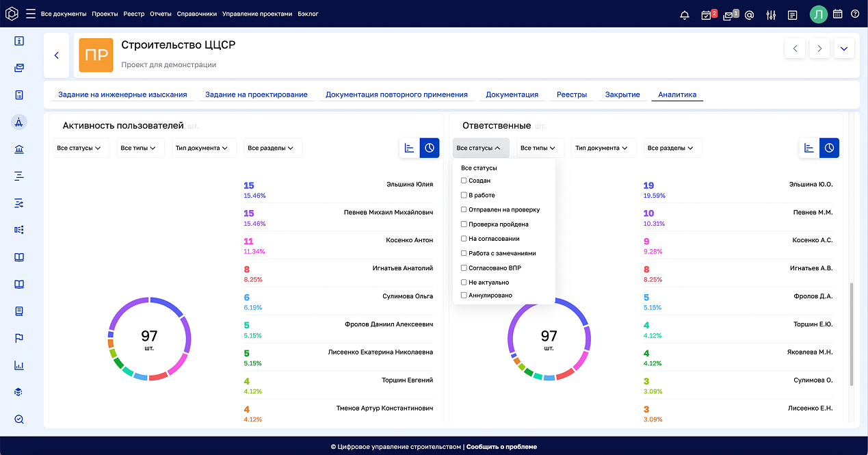Open the hamburger menu icon
The width and height of the screenshot is (868, 455).
30,14
